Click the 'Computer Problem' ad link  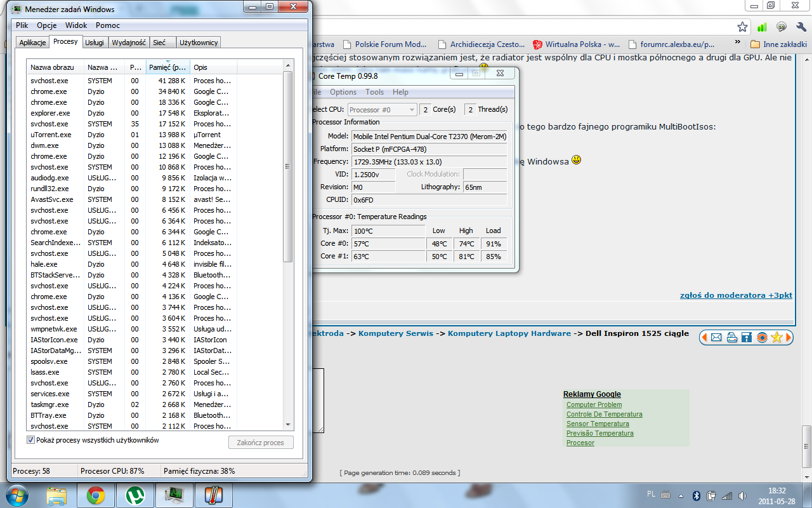594,404
